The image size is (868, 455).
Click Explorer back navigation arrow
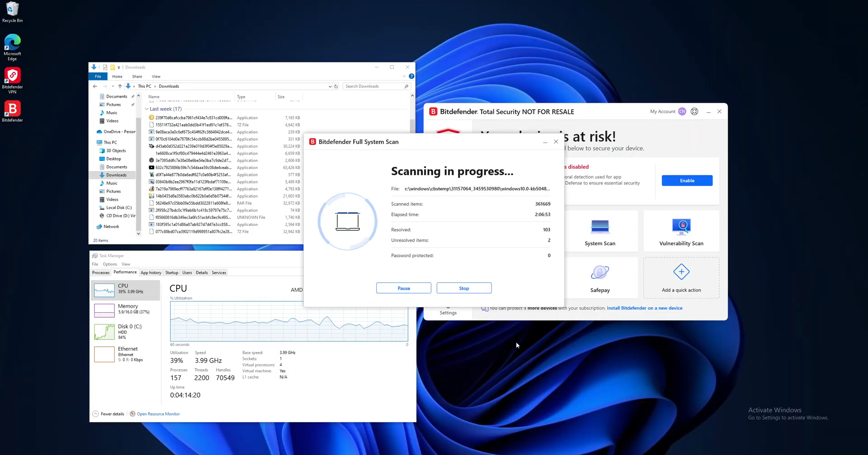click(95, 86)
